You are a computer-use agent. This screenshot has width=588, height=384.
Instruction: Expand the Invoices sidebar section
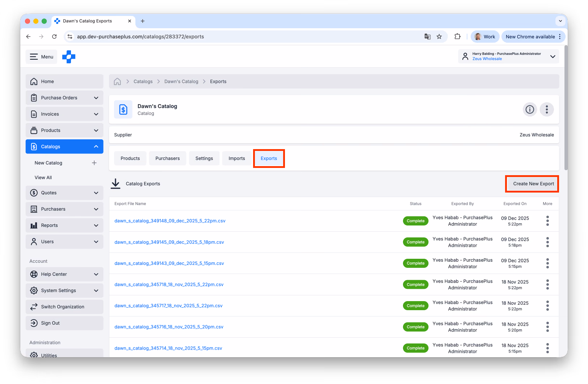click(64, 114)
